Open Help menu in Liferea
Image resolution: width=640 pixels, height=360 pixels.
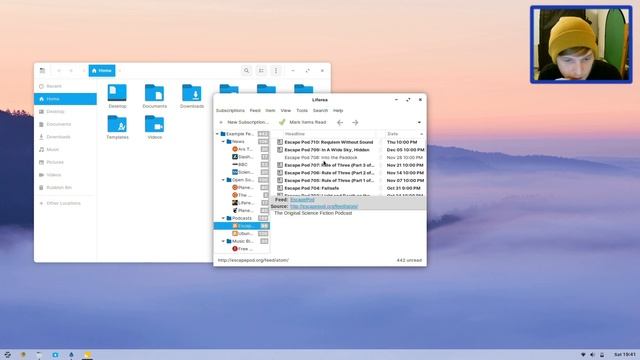tap(338, 111)
